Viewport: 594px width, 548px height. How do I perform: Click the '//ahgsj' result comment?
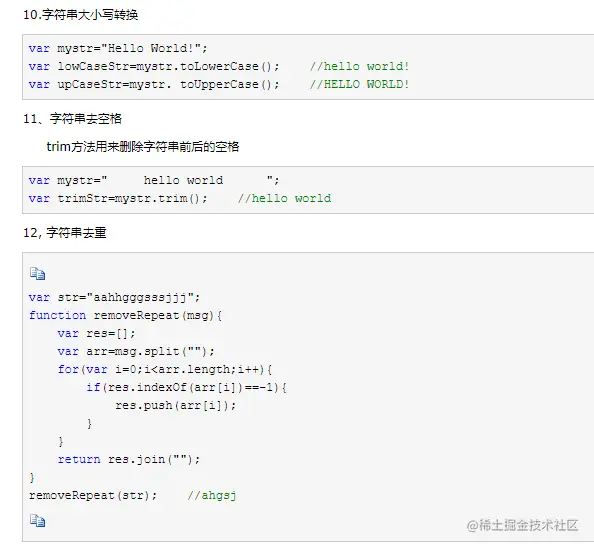coord(212,495)
